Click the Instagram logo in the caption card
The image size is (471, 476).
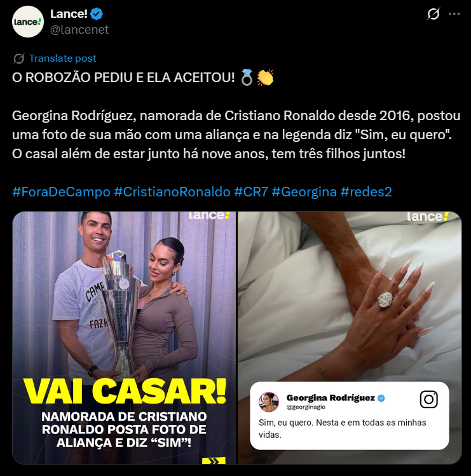pyautogui.click(x=429, y=399)
